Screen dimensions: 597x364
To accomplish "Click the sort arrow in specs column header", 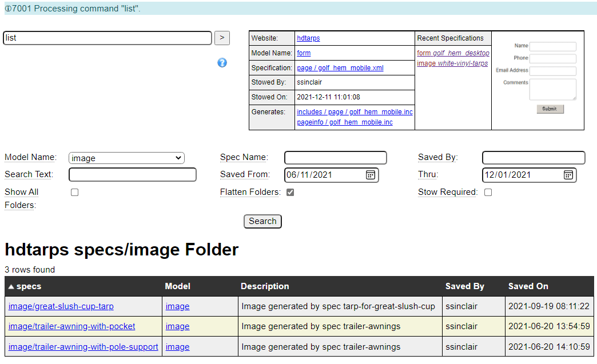I will (x=11, y=286).
